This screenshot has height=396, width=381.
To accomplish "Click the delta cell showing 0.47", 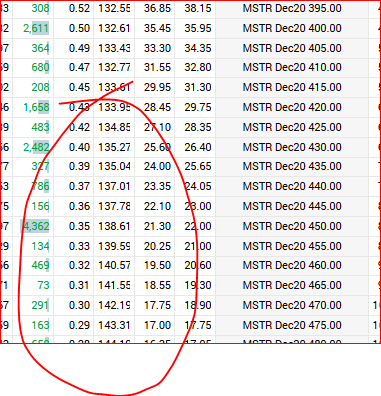I will click(x=79, y=67).
